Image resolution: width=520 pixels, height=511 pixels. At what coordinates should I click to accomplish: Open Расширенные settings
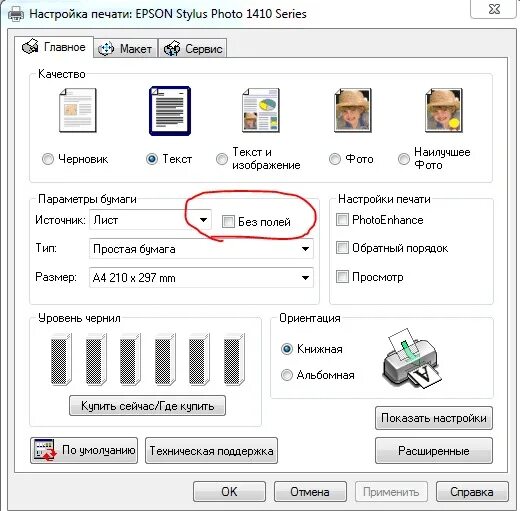pyautogui.click(x=434, y=451)
